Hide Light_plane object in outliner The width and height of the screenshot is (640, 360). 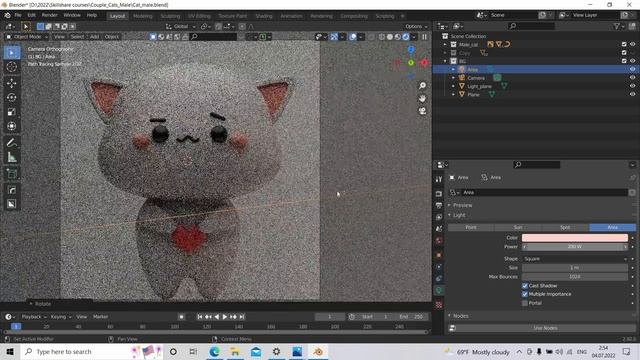[632, 86]
